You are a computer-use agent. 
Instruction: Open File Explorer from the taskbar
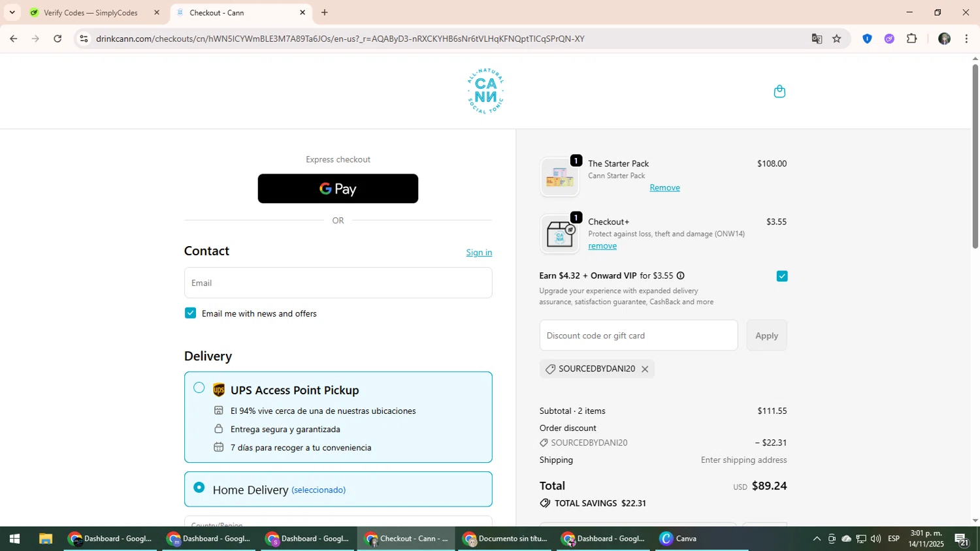45,539
